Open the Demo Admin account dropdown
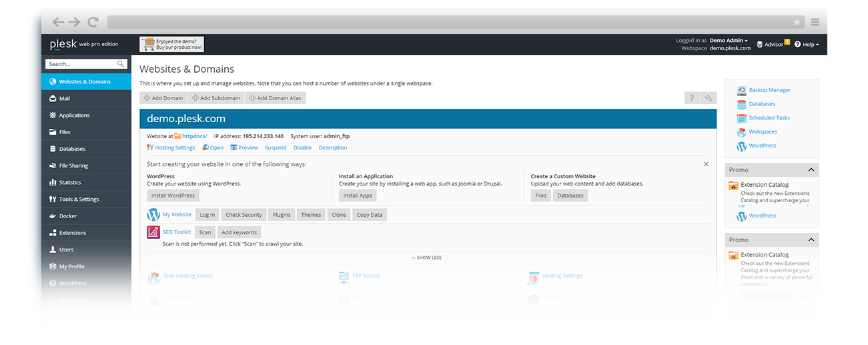Screen dimensions: 868x345 729,41
